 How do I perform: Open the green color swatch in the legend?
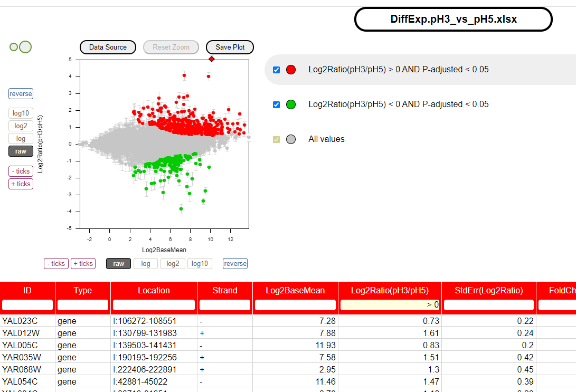(291, 104)
